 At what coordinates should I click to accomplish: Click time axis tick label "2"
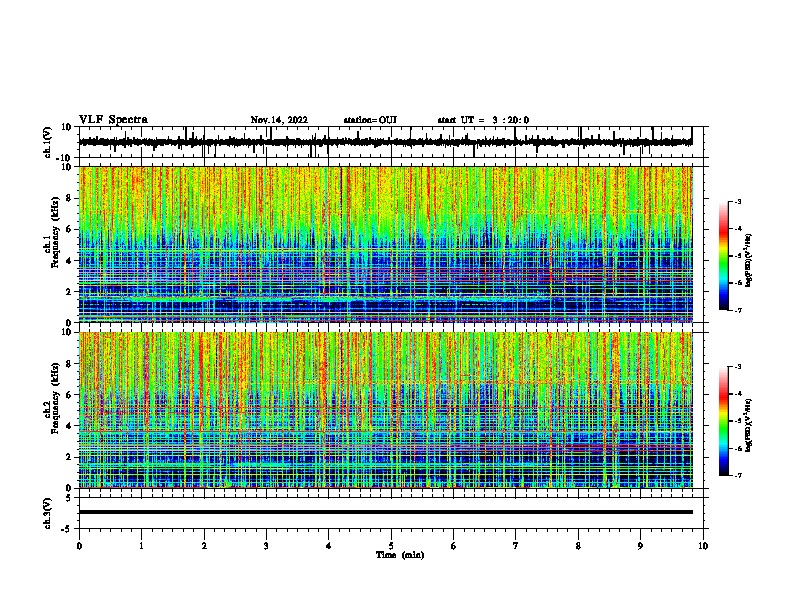coord(204,546)
